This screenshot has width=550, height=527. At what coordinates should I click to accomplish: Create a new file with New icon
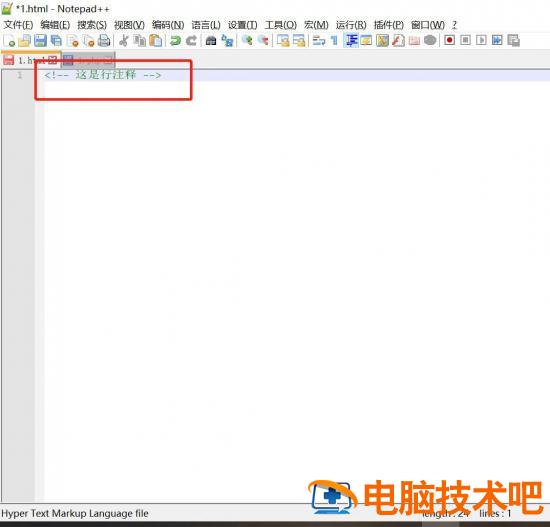[x=9, y=41]
